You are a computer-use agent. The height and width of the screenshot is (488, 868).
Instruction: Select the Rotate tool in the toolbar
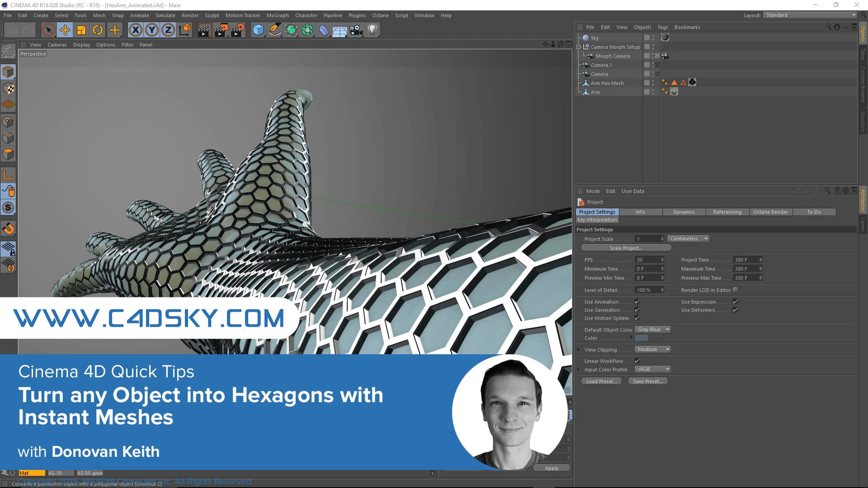[98, 30]
